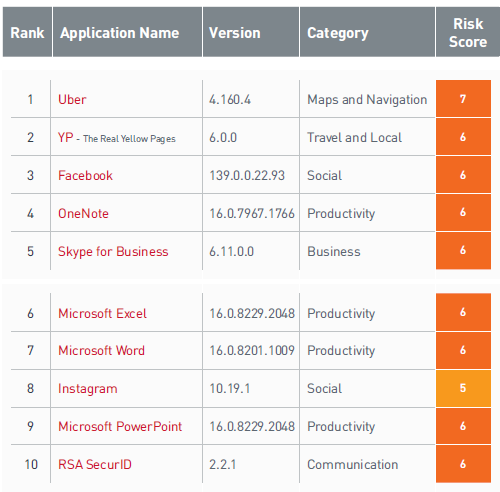Click rank number 2 beside YP
The image size is (500, 492).
(x=30, y=137)
